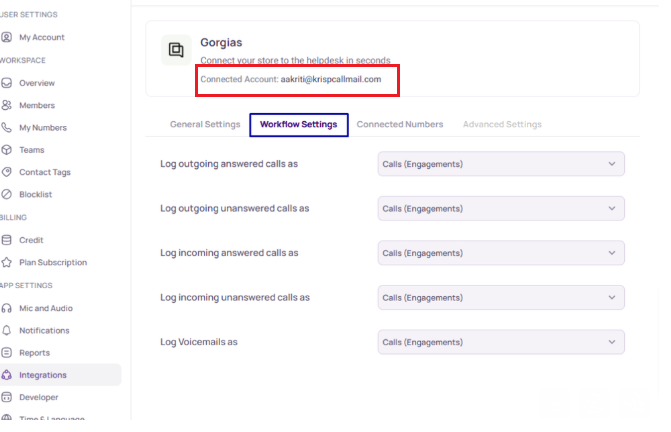Open the Reports page

tap(34, 352)
